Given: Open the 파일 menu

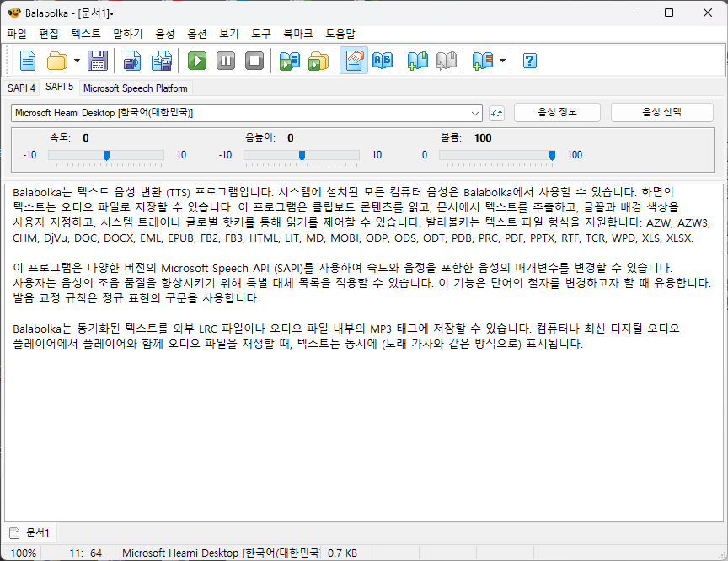Looking at the screenshot, I should [x=17, y=34].
